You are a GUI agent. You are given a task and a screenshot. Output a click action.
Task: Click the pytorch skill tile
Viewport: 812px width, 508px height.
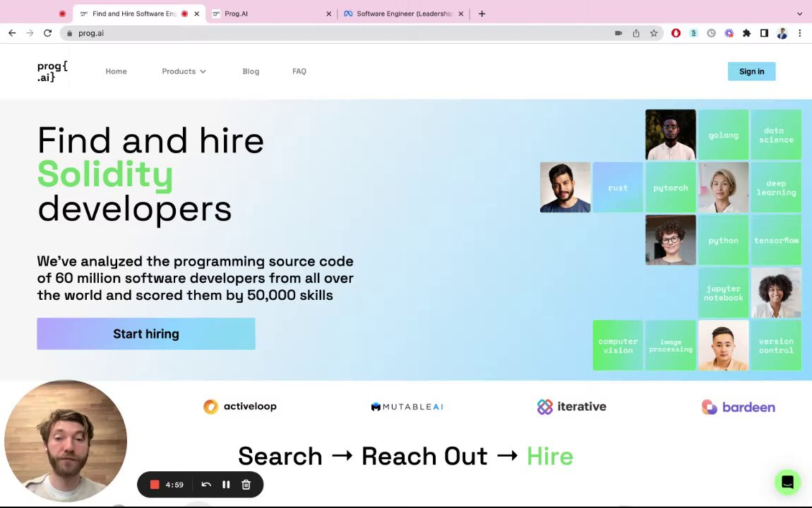[x=670, y=187]
